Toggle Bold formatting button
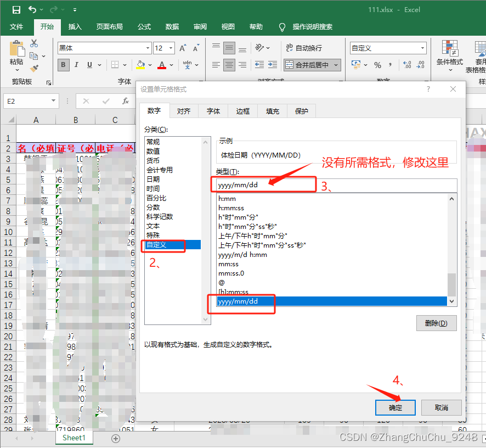This screenshot has width=486, height=448. tap(63, 65)
